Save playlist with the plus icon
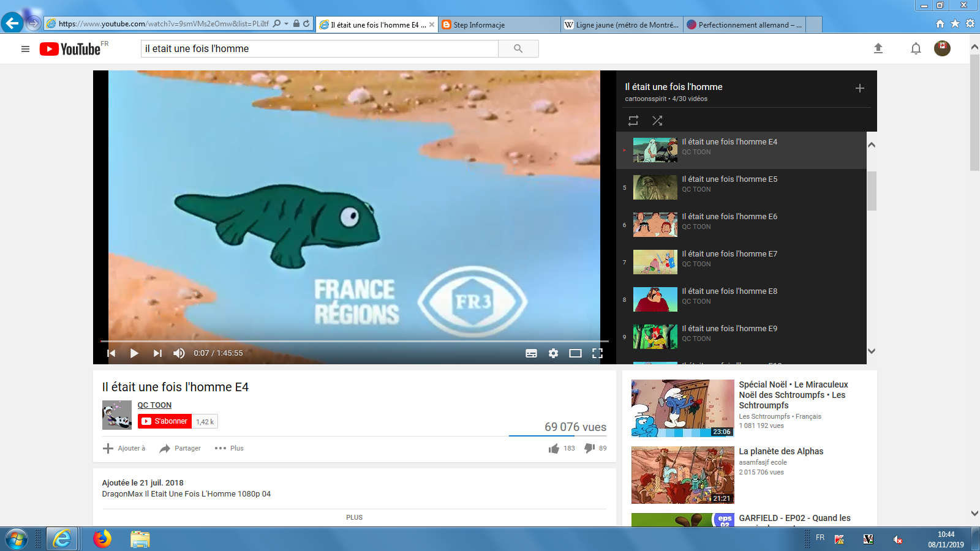Image resolution: width=980 pixels, height=551 pixels. pos(859,88)
